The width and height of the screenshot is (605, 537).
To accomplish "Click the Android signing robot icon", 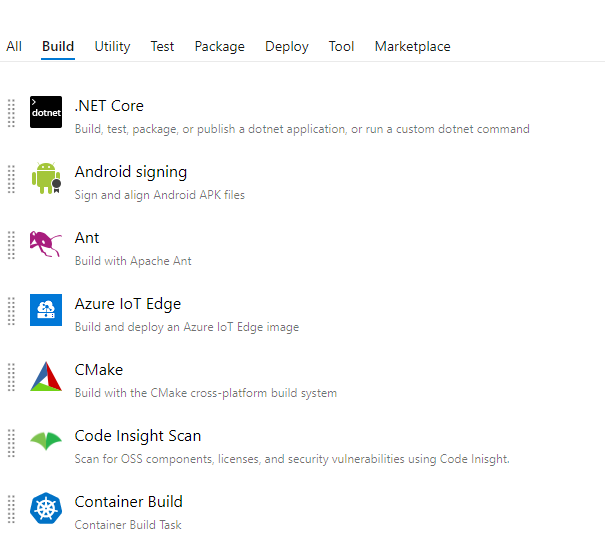I will point(46,178).
